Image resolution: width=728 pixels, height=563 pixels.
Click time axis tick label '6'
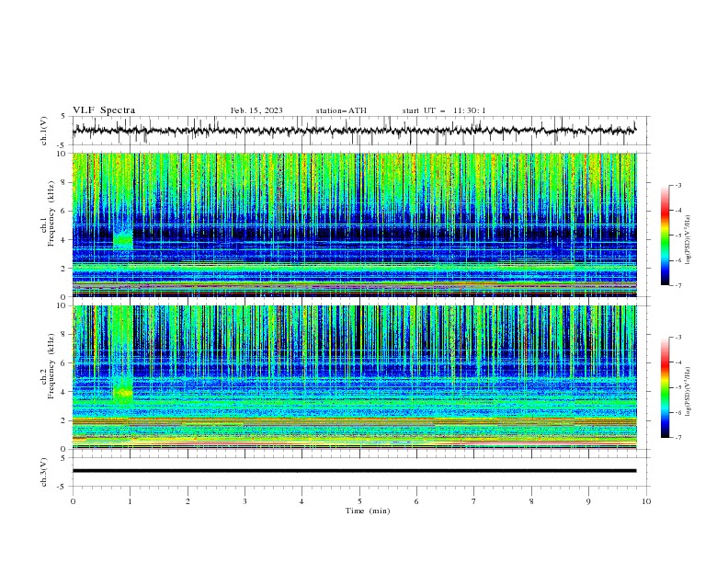(x=416, y=501)
